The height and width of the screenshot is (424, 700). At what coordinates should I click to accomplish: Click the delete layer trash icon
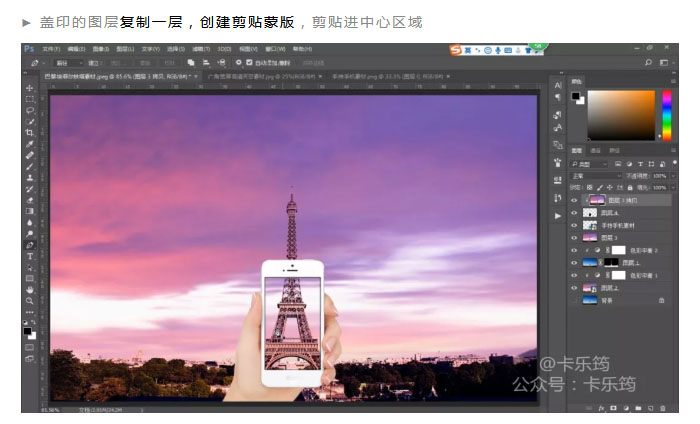click(661, 408)
